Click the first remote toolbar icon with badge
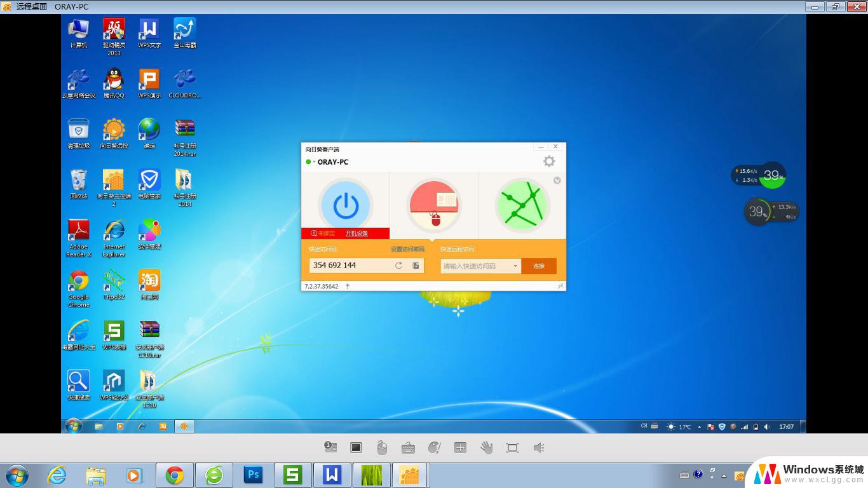Image resolution: width=868 pixels, height=488 pixels. (x=330, y=447)
